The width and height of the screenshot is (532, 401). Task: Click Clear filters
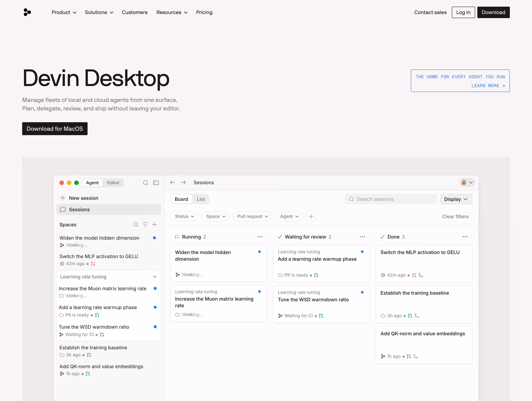[455, 216]
